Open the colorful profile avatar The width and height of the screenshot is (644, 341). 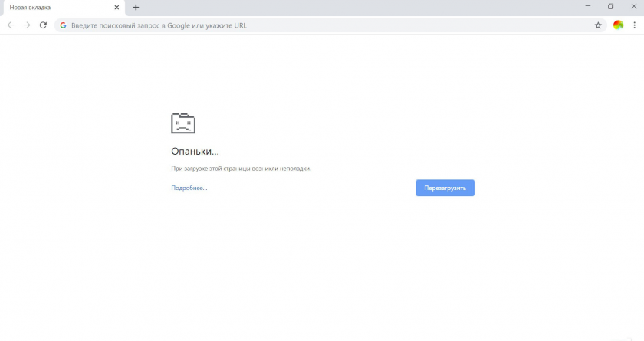click(x=618, y=25)
